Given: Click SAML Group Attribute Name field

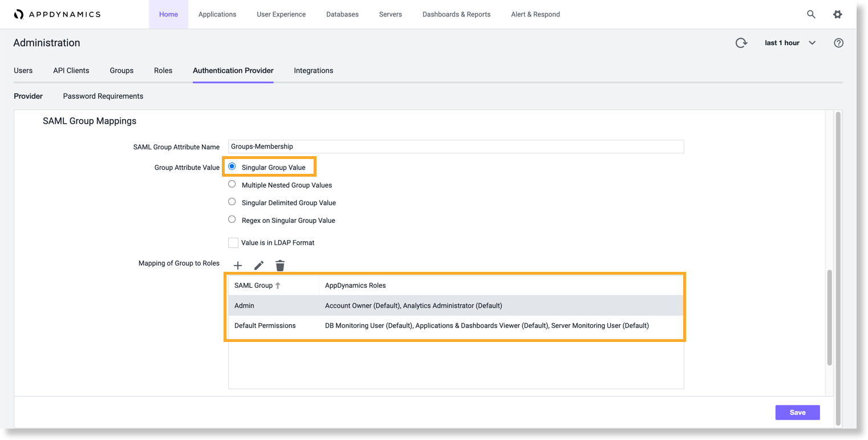Looking at the screenshot, I should click(x=456, y=146).
